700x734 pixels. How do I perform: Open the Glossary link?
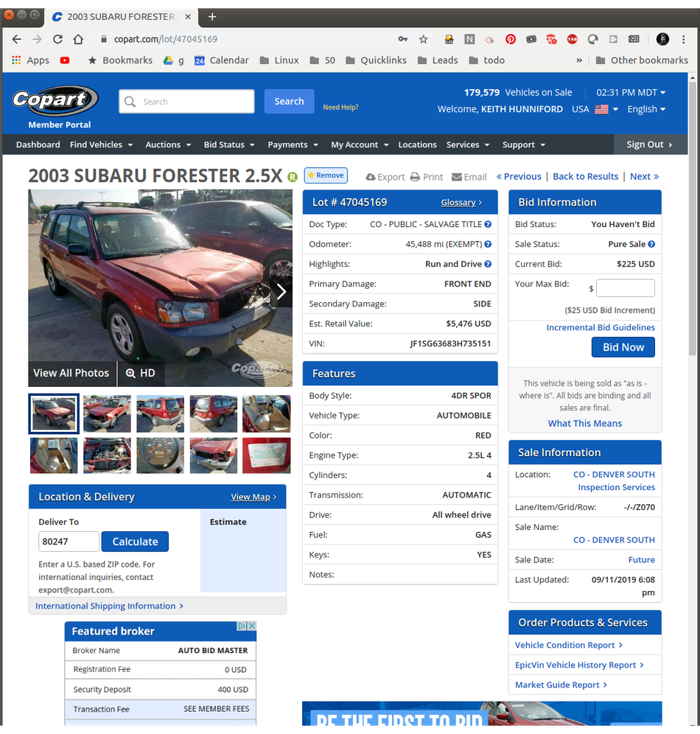[461, 203]
